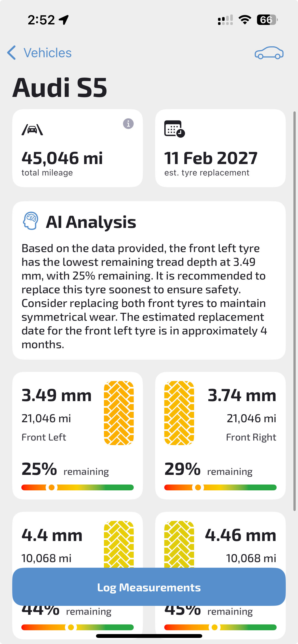Tap the Front Right 29% remaining bar
298x644 pixels.
pyautogui.click(x=220, y=487)
